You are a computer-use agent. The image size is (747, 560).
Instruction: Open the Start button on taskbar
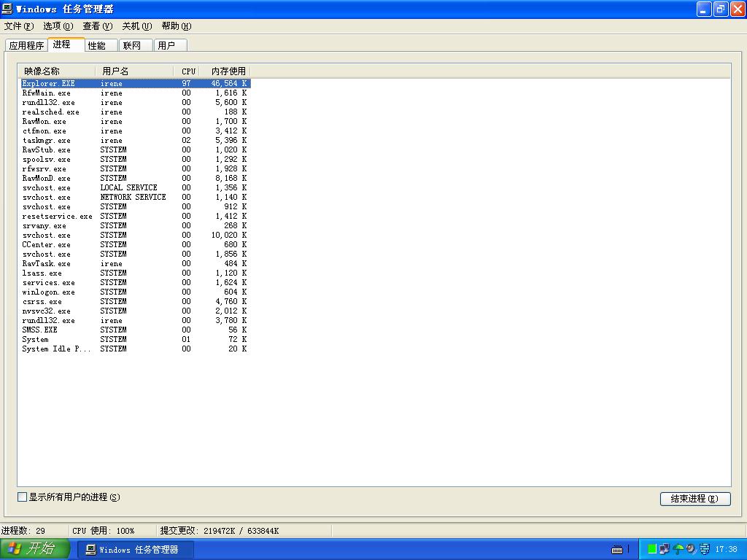point(35,549)
